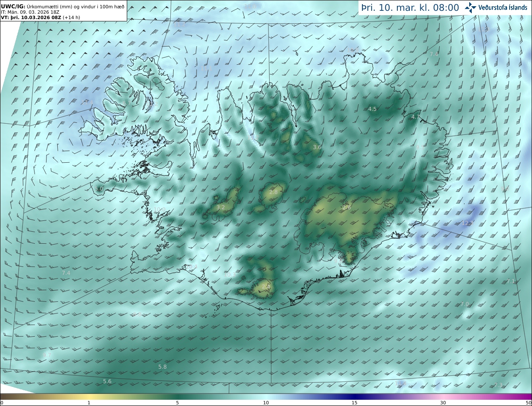Screen dimensions: 532x406
Task: Click the 'Þri. 10. mar. kl. 08:00' timestamp
Action: tap(410, 7)
